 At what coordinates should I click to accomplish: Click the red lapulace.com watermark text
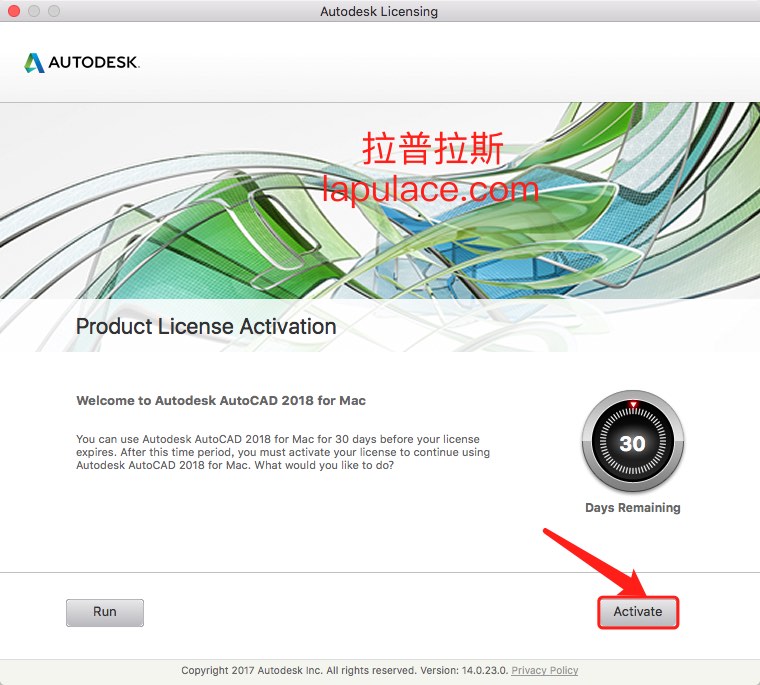pyautogui.click(x=430, y=190)
